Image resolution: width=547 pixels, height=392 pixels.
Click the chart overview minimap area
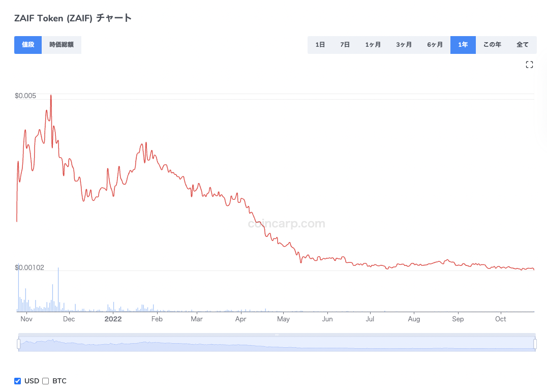(275, 344)
